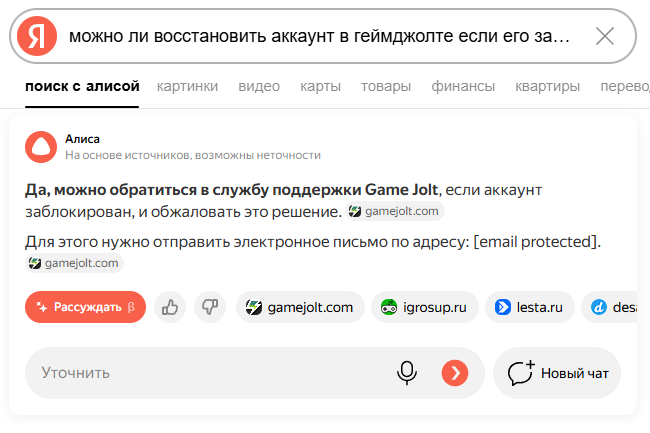650x433 pixels.
Task: Clear the search query with X
Action: 605,36
